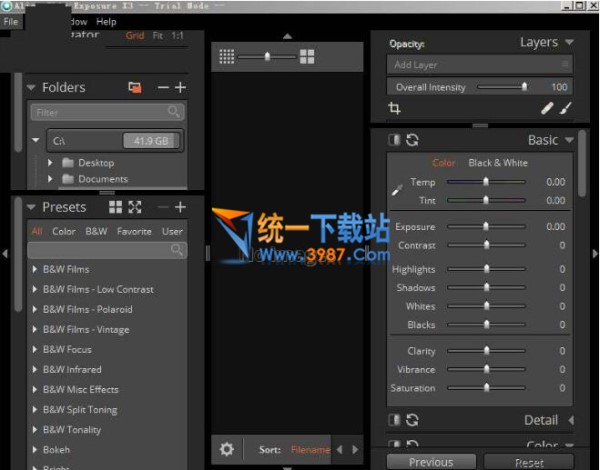Show All presets tab
The width and height of the screenshot is (600, 470).
tap(37, 231)
